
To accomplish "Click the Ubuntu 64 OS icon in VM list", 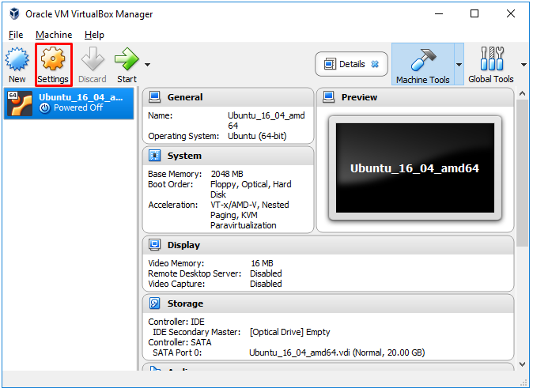I will (x=20, y=104).
